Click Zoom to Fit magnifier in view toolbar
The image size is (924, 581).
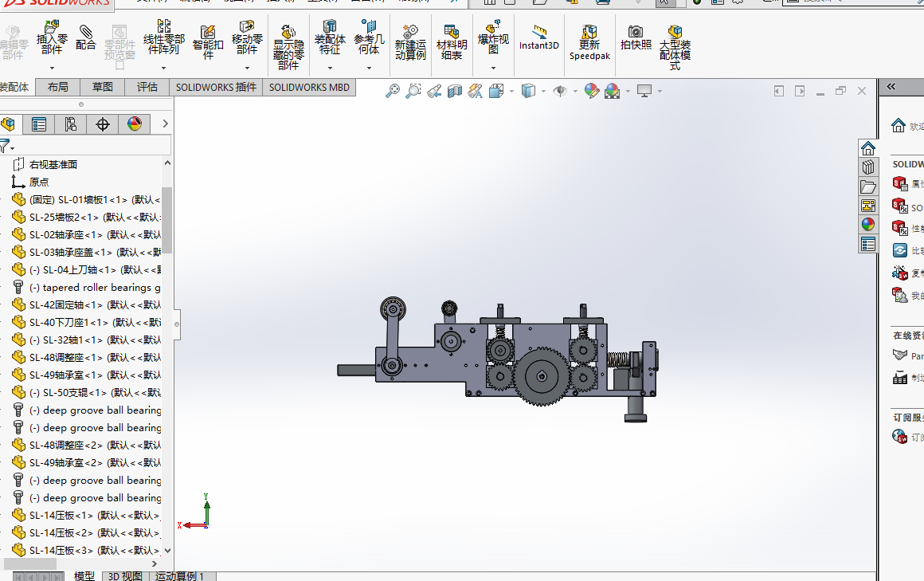pos(393,91)
